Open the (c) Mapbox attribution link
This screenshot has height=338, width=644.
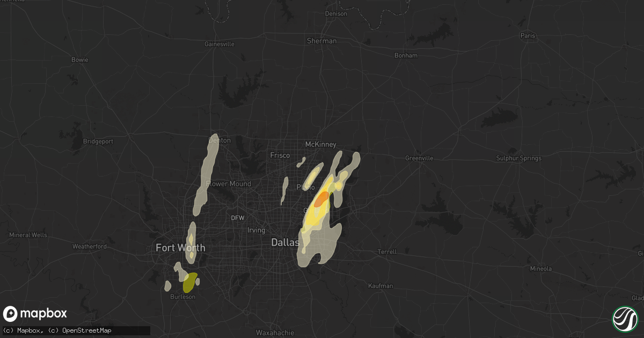click(x=23, y=330)
